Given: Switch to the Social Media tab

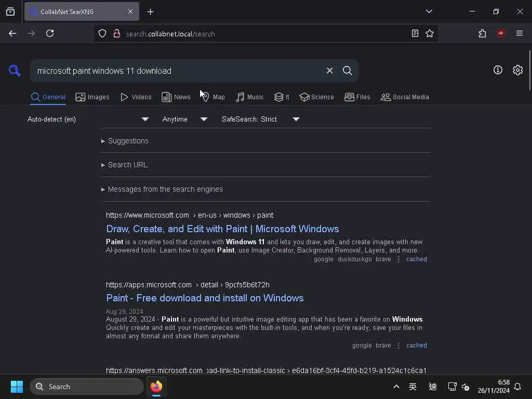Looking at the screenshot, I should pyautogui.click(x=404, y=97).
